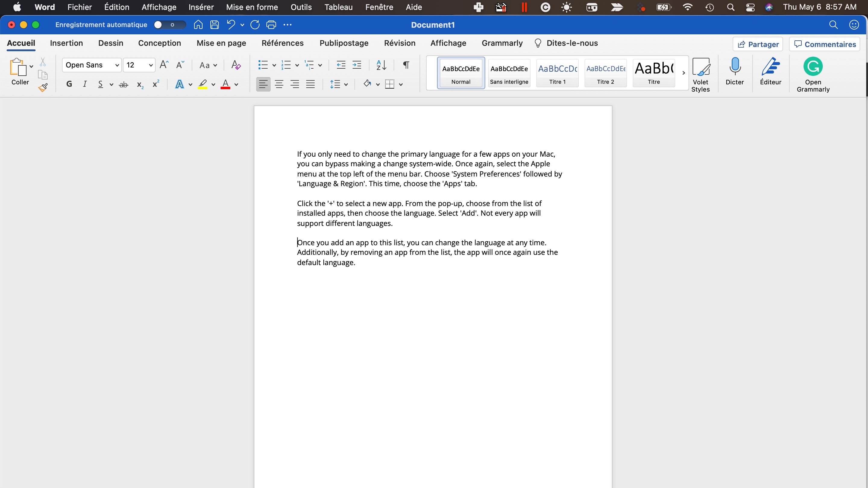
Task: Open the font size dropdown
Action: (x=151, y=65)
